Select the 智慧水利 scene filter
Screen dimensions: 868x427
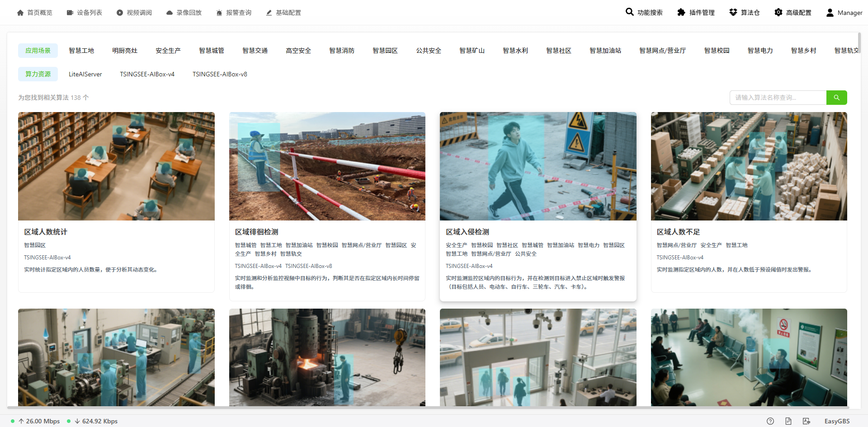[x=515, y=51]
